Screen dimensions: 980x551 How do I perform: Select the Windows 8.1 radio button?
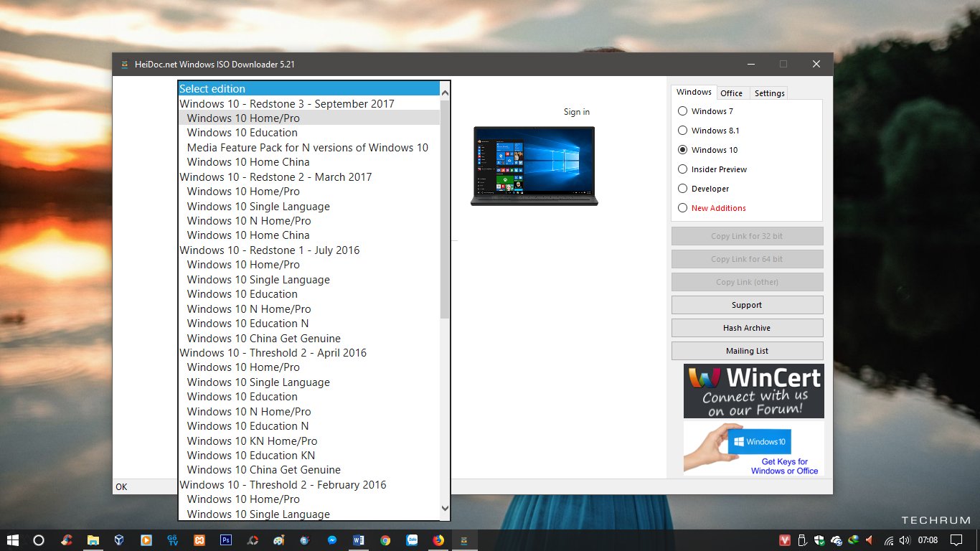point(708,131)
